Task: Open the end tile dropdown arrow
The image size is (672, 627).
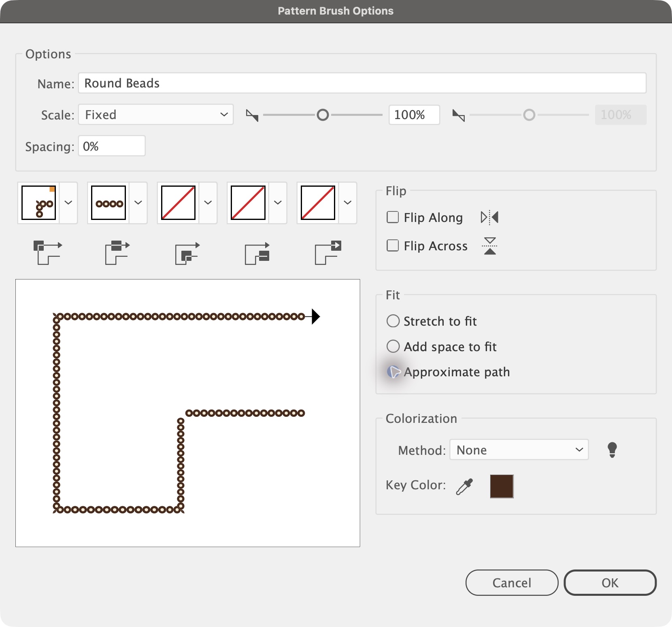Action: [348, 203]
